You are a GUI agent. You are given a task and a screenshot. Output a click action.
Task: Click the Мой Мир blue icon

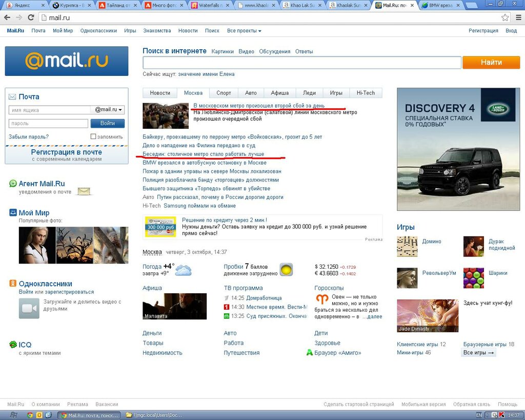13,212
